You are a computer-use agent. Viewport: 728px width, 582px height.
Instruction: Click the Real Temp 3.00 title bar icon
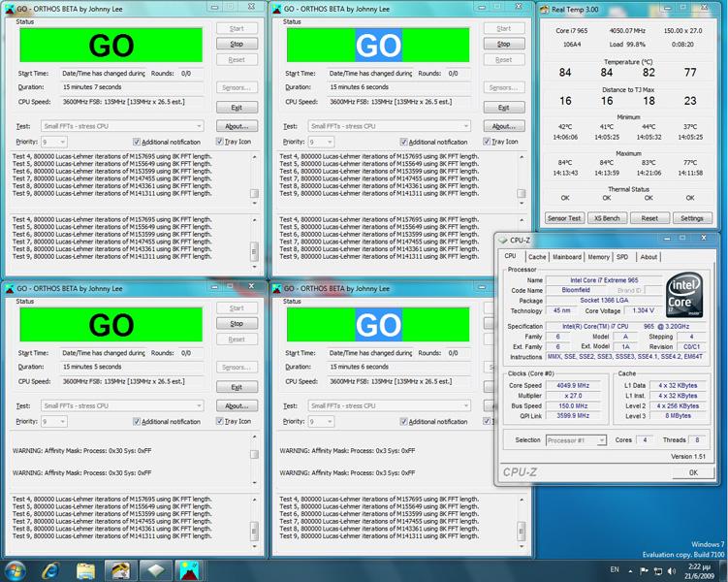tap(545, 10)
